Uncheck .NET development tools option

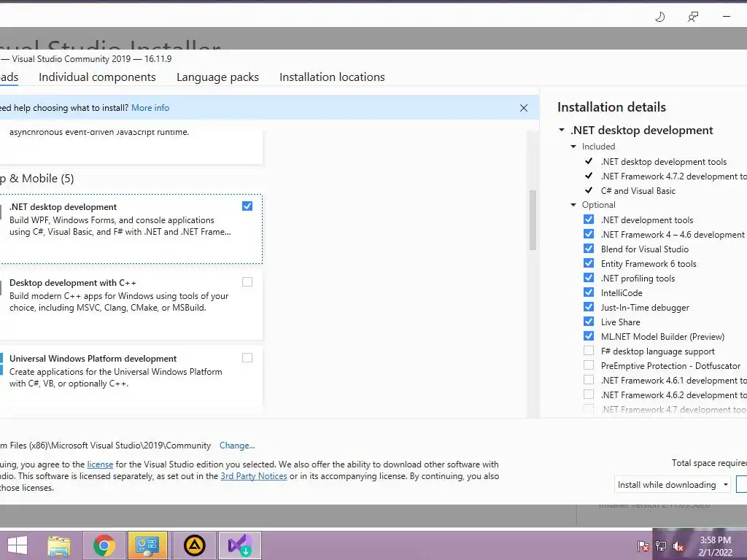tap(589, 219)
